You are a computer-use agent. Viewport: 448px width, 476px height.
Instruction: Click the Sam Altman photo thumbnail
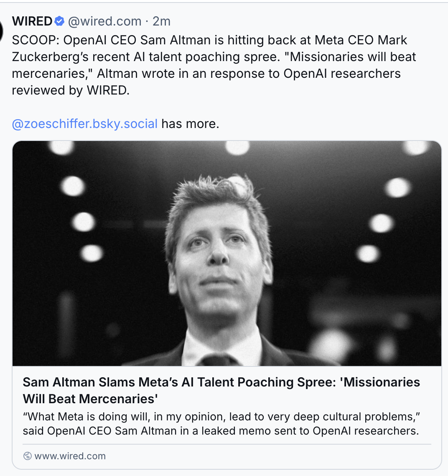click(227, 253)
